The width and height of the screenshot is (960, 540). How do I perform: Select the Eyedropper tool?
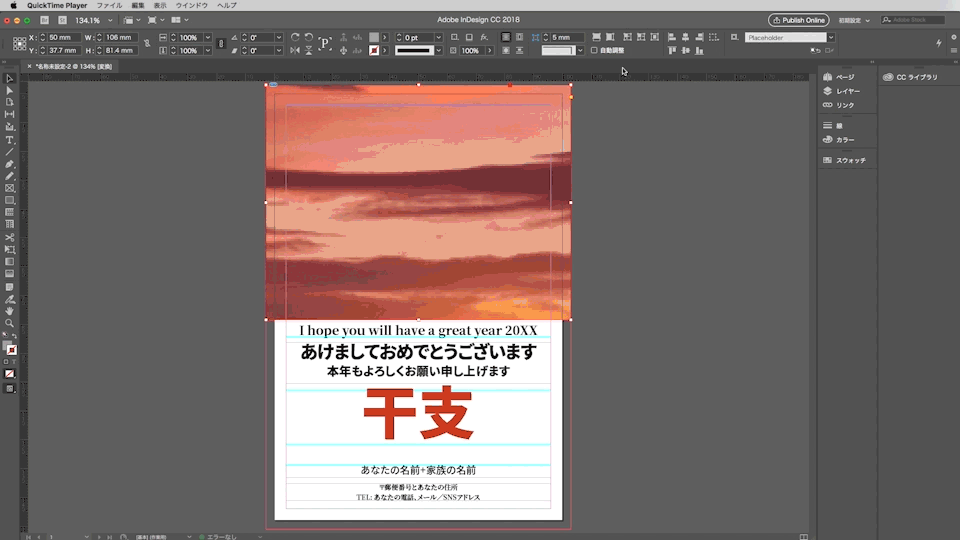[x=9, y=299]
